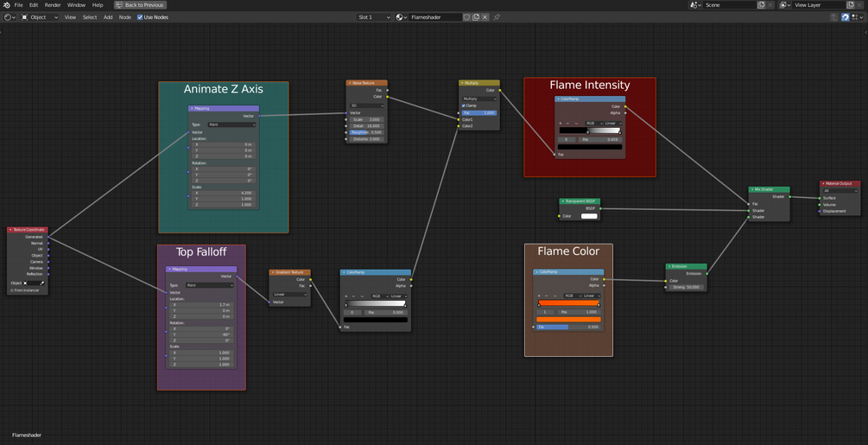The image size is (868, 445).
Task: Open the File menu
Action: point(19,5)
